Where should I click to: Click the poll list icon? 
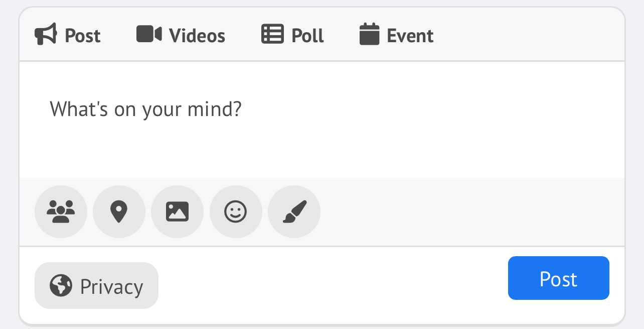272,35
